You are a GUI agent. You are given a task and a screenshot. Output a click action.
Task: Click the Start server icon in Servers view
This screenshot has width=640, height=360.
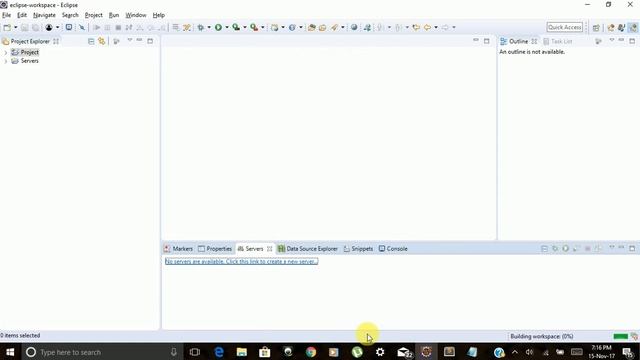[x=565, y=248]
